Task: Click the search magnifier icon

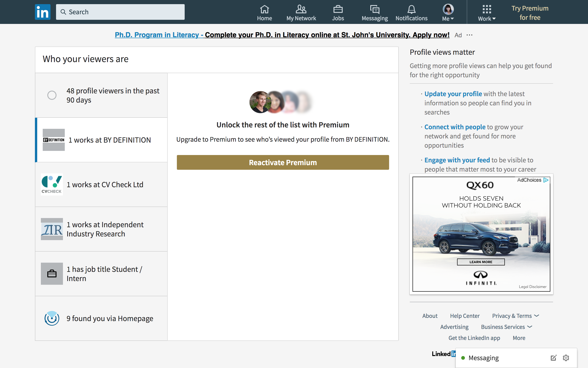Action: coord(63,12)
